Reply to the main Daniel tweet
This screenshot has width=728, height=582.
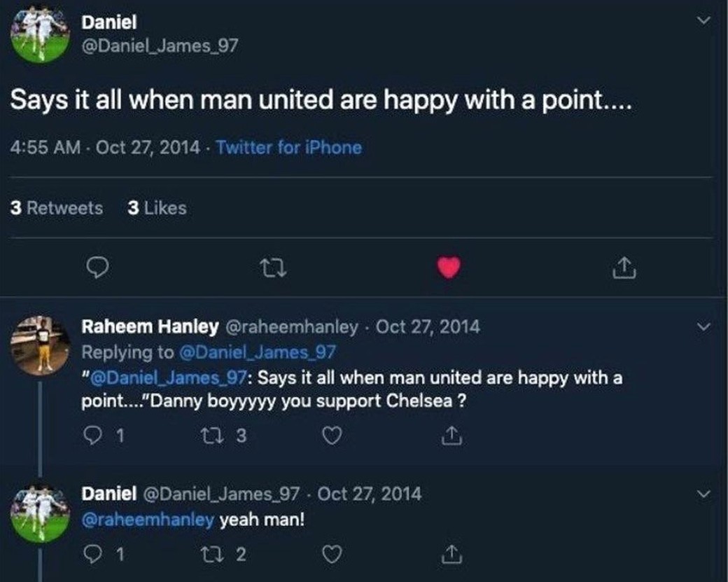pos(96,267)
